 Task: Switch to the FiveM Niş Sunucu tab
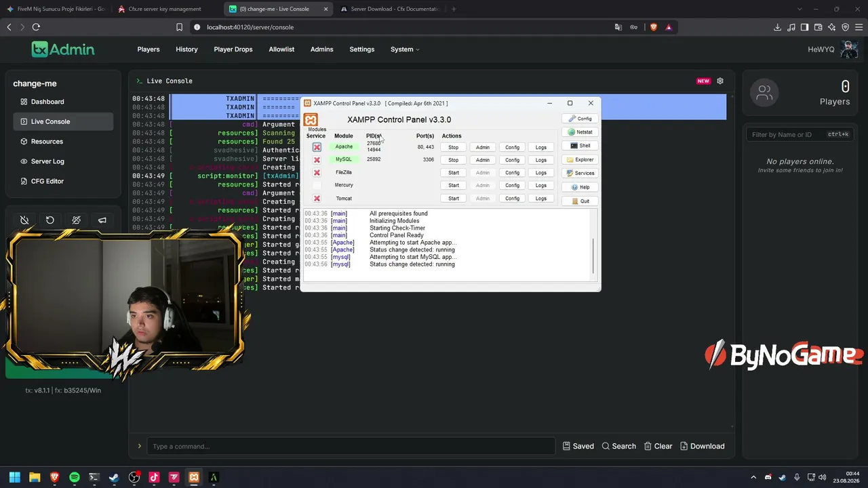[x=56, y=9]
